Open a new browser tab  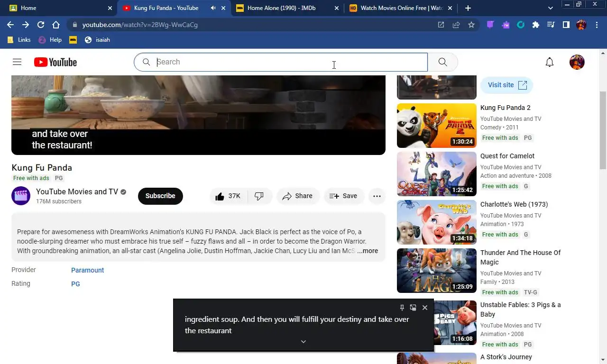point(468,8)
